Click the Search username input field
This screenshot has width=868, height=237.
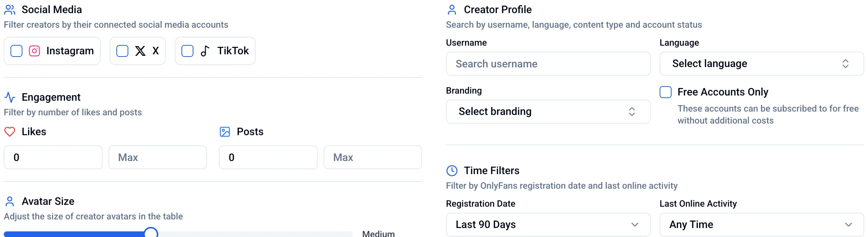[548, 64]
